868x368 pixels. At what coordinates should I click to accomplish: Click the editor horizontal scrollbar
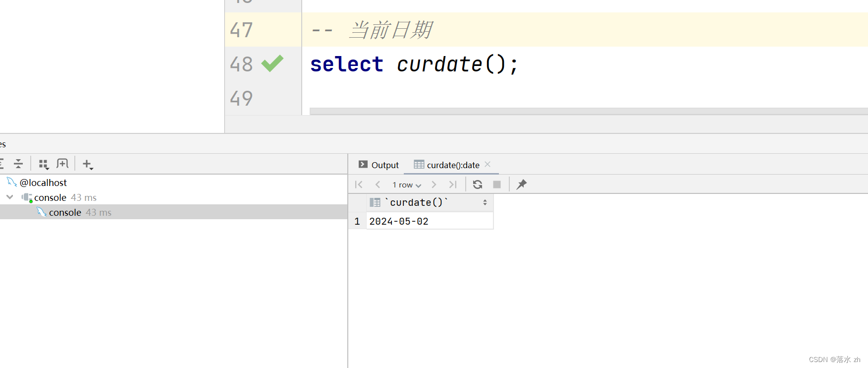(x=589, y=111)
